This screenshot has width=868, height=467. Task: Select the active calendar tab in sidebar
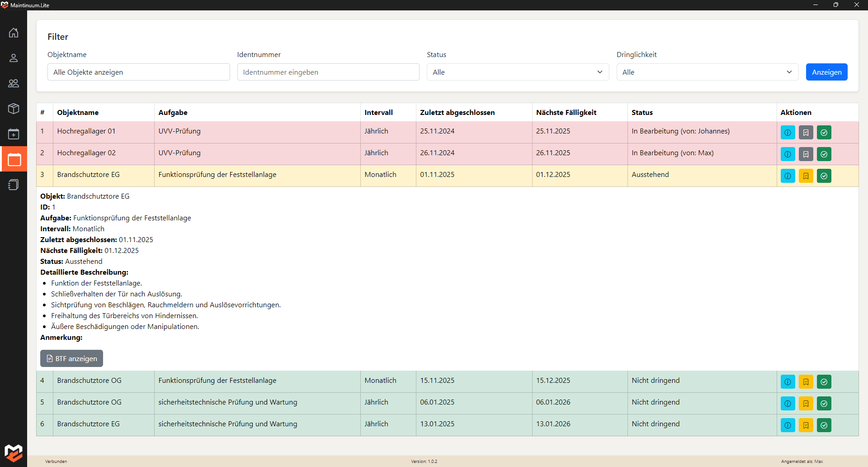pyautogui.click(x=14, y=159)
